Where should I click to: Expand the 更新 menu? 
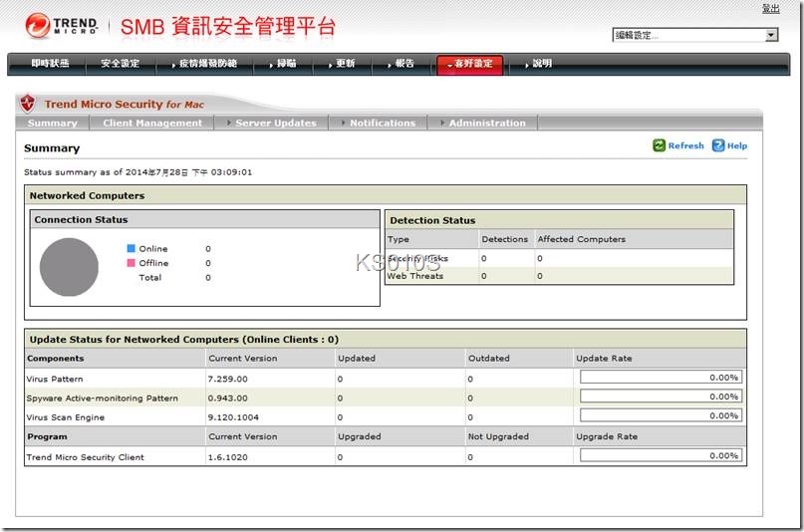coord(342,64)
